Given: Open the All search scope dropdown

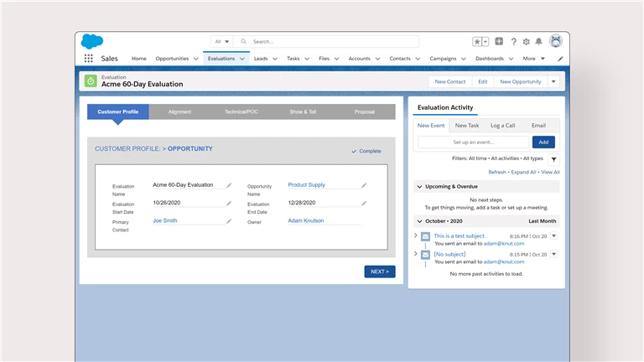Looking at the screenshot, I should click(x=221, y=41).
